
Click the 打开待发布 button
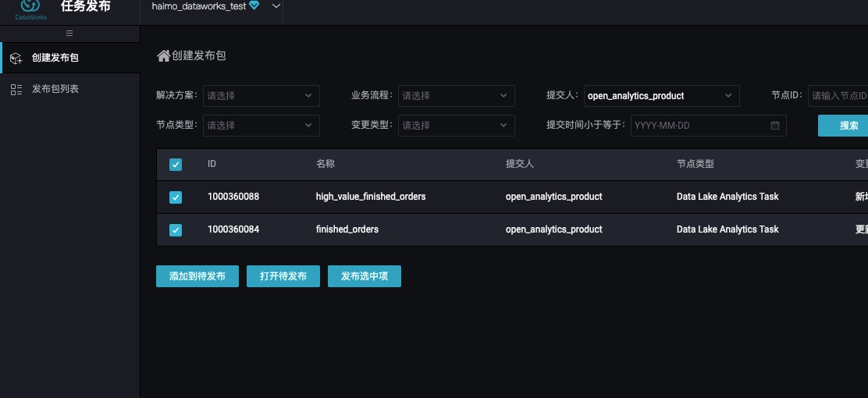coord(283,276)
